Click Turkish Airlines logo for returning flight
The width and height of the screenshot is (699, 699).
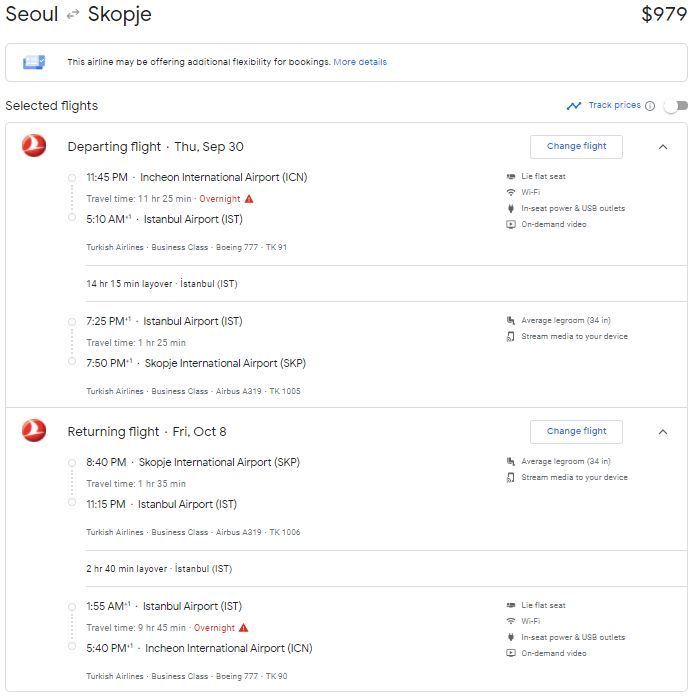[x=34, y=430]
